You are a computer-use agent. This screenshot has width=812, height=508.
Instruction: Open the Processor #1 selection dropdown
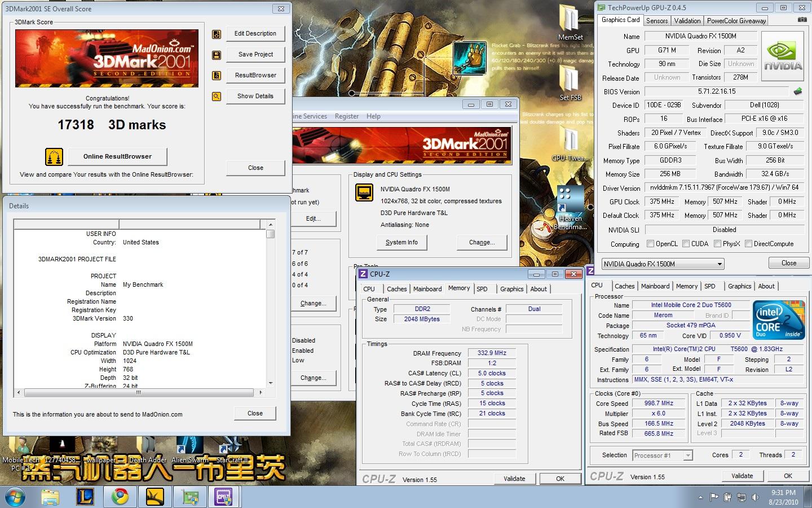(662, 455)
